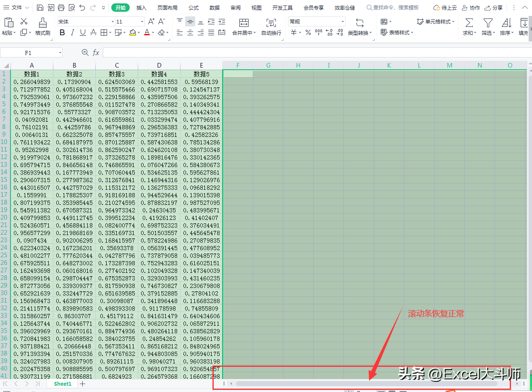Click the fill color bucket swatch
The image size is (532, 392).
point(132,32)
